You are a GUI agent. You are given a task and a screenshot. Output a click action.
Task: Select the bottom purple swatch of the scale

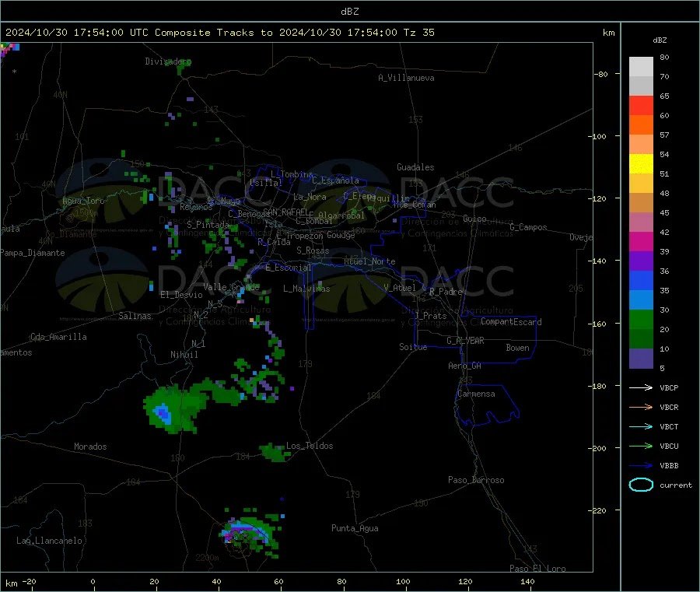641,359
